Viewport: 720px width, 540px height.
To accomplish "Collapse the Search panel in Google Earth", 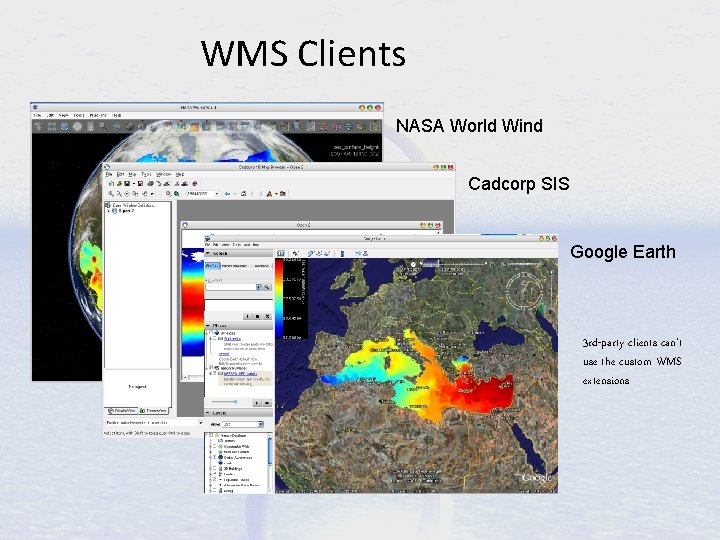I will point(208,253).
